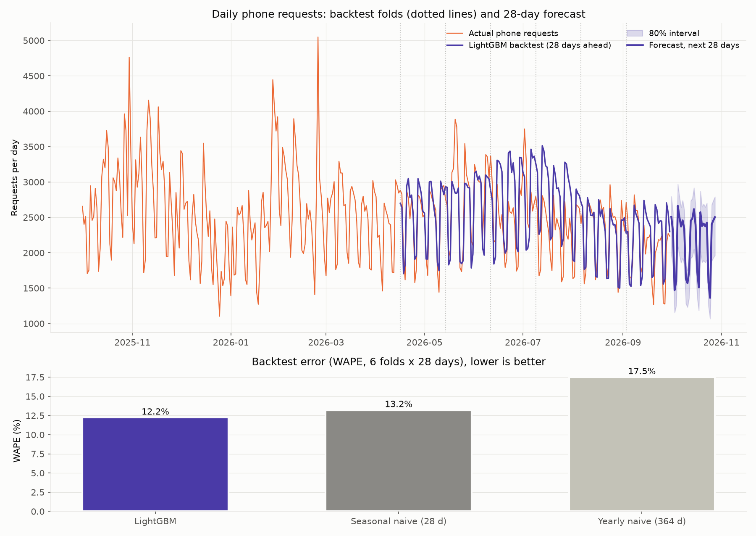Click the 2025-11 x-axis date label
This screenshot has width=756, height=536.
(x=132, y=342)
